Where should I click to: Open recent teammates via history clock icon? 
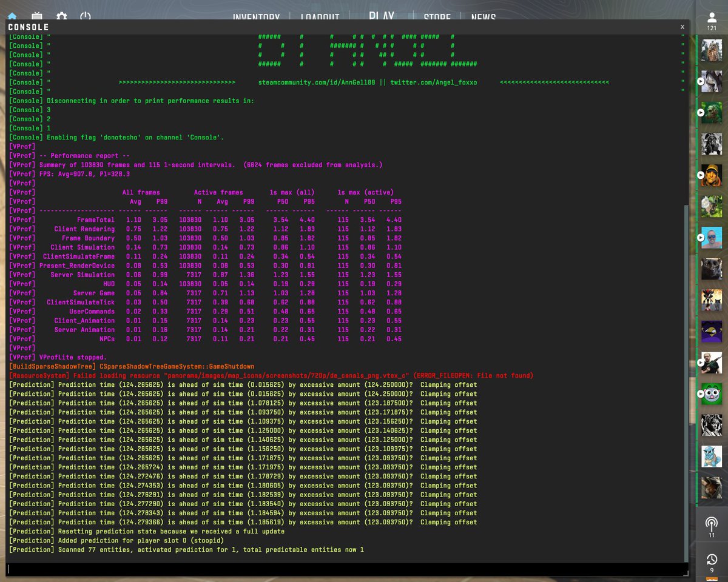coord(711,559)
